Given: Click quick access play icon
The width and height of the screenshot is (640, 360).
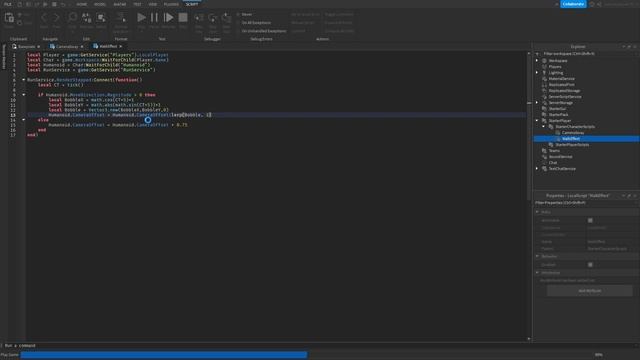Looking at the screenshot, I should point(45,4).
